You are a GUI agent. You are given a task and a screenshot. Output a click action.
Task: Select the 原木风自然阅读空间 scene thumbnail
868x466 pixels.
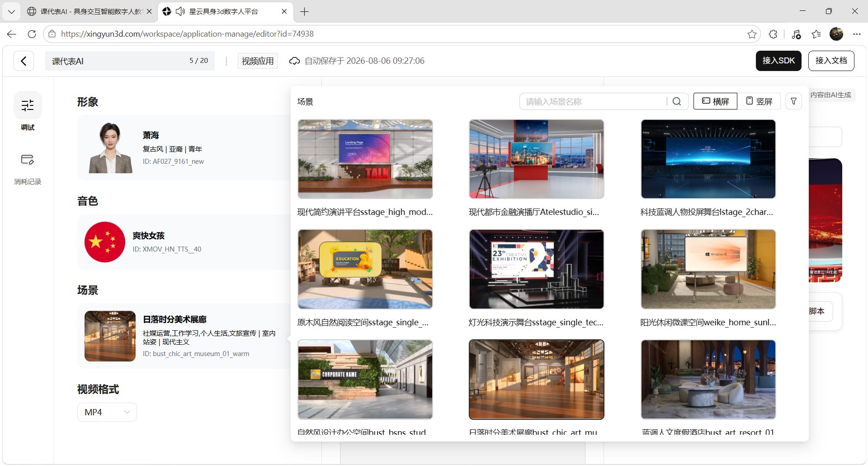[x=365, y=269]
